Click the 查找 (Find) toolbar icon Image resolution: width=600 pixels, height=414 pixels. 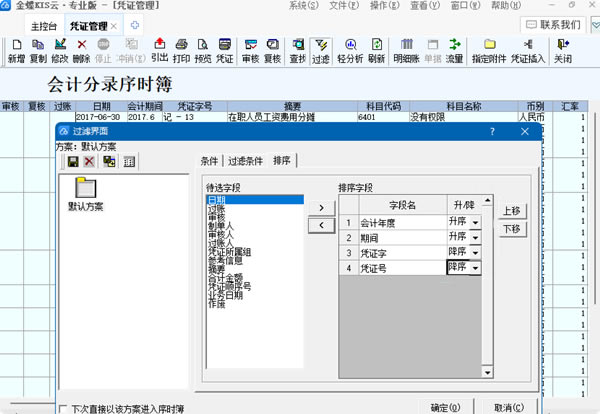[297, 51]
